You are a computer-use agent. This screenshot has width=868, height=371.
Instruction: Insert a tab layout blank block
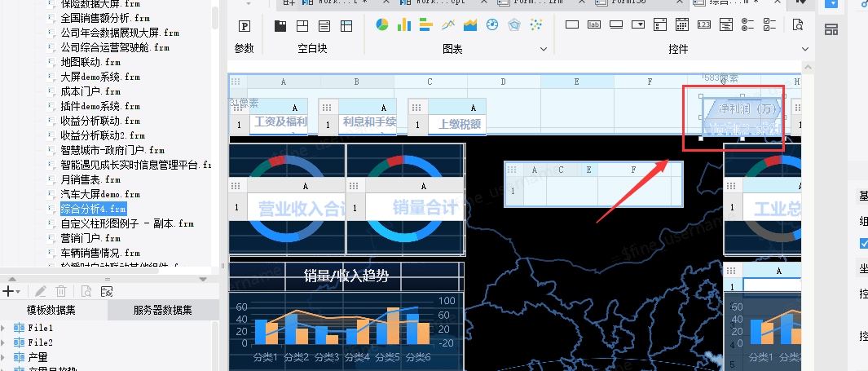(x=280, y=25)
